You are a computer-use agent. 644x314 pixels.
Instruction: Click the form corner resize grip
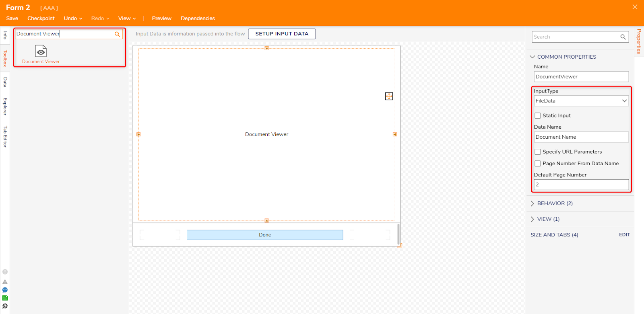pos(400,246)
